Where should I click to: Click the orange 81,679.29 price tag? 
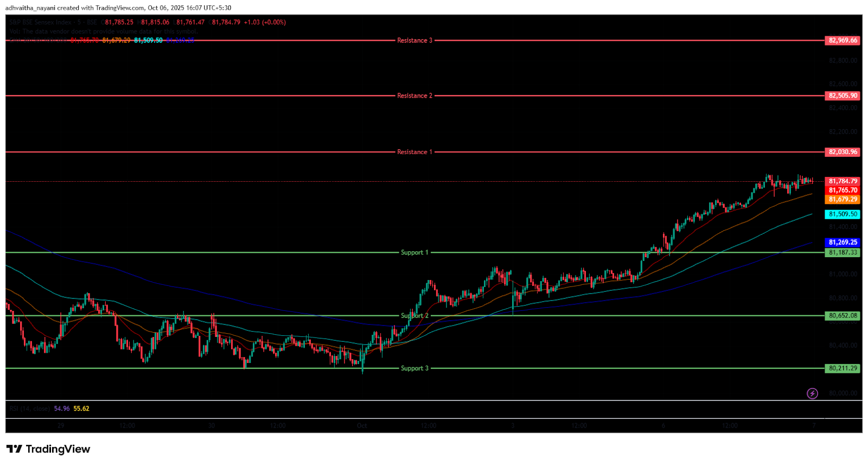(843, 200)
